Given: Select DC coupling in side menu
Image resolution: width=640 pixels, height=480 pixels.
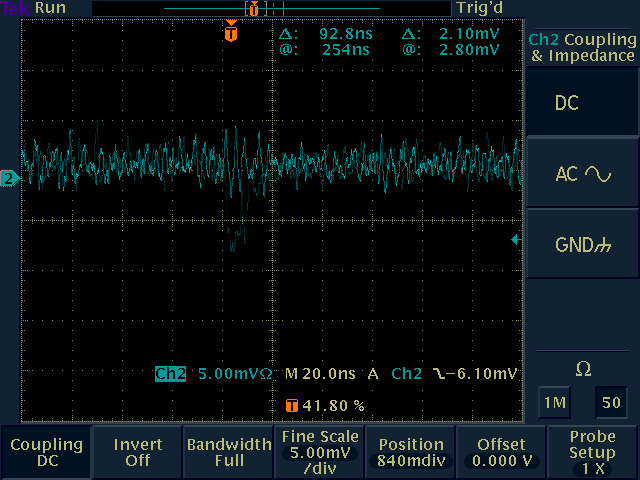Looking at the screenshot, I should coord(582,102).
